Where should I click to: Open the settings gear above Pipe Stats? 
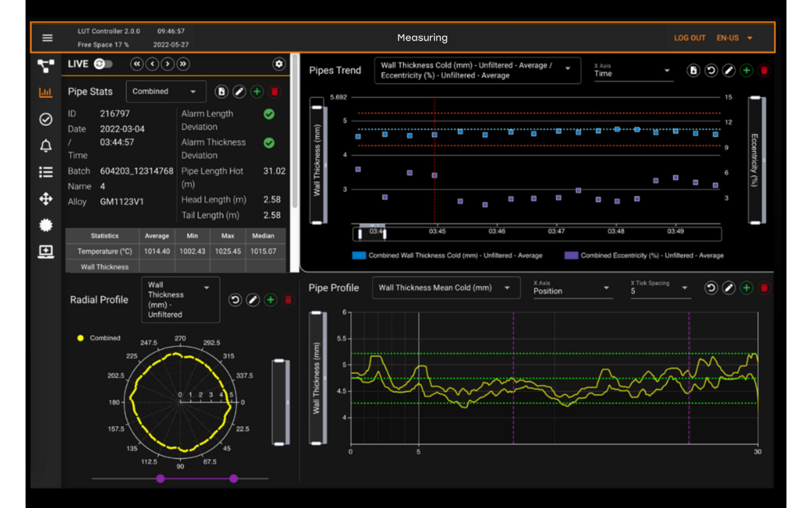(x=279, y=64)
